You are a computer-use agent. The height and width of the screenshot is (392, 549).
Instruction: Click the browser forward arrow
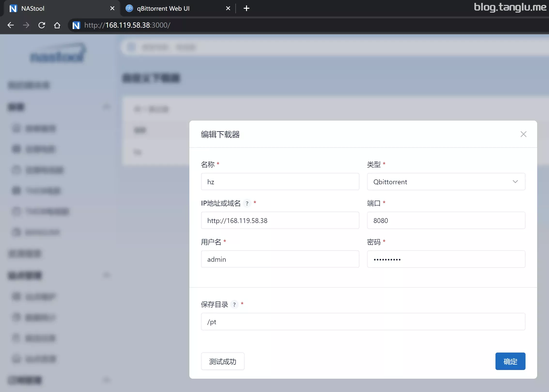point(26,25)
